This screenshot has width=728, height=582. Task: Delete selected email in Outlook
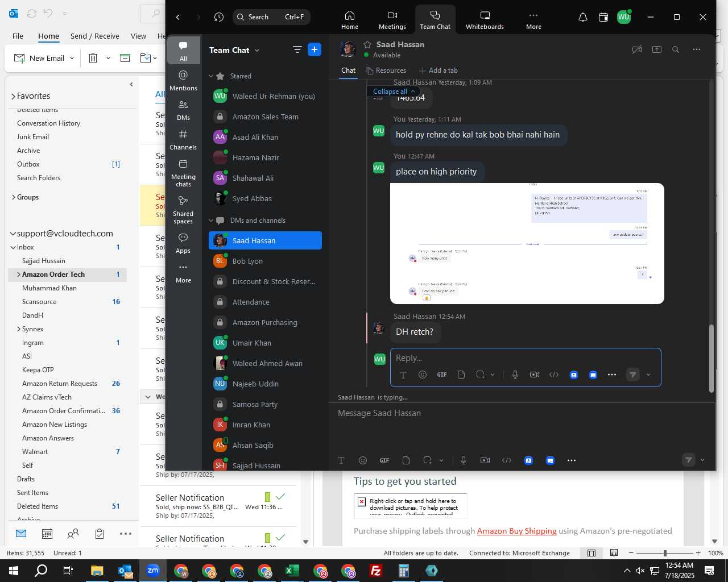(93, 58)
